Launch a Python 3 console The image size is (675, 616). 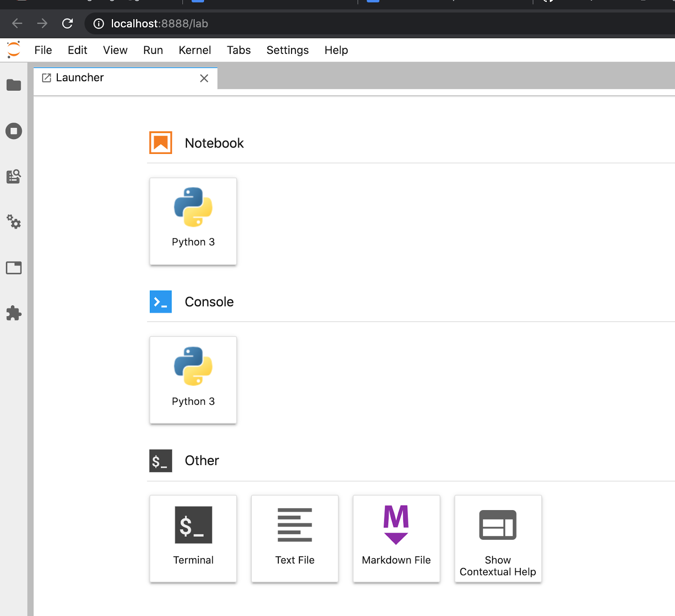point(193,380)
